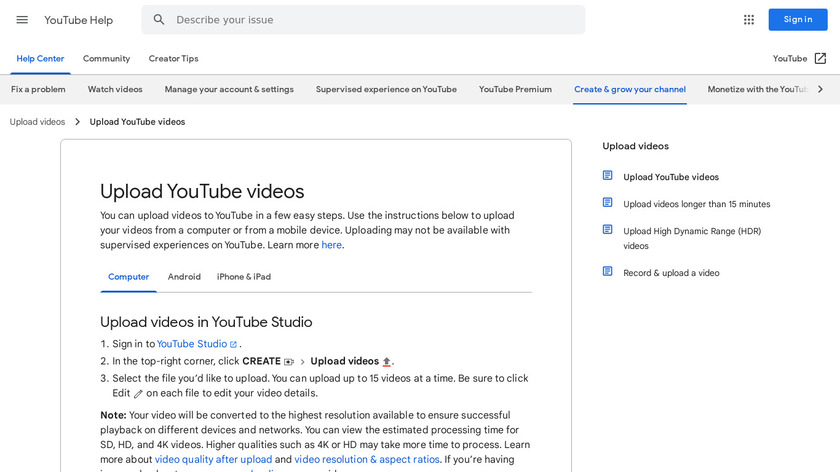Click the article icon beside Record & upload a video
This screenshot has height=472, width=840.
coord(608,271)
